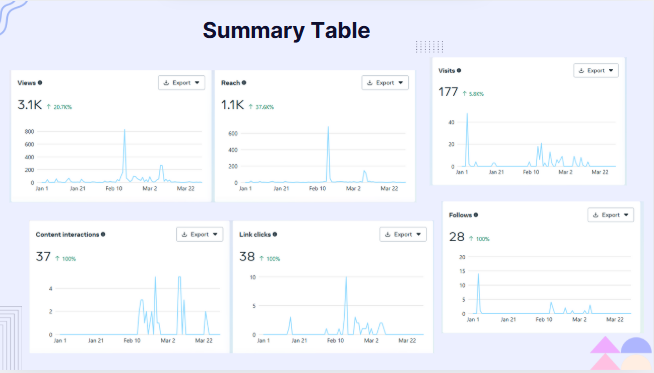Click the info icon next to Visits
Viewport: 654px width, 373px height.
point(459,71)
